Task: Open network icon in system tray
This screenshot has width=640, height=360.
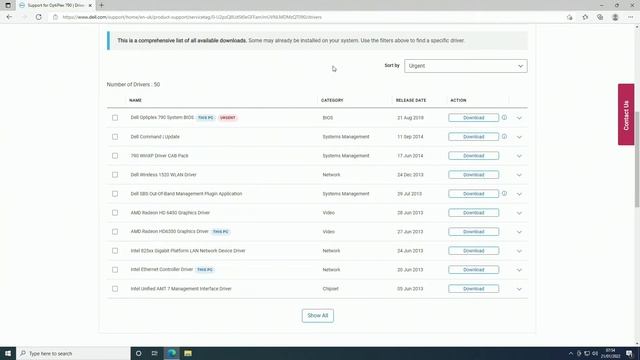Action: pyautogui.click(x=587, y=353)
